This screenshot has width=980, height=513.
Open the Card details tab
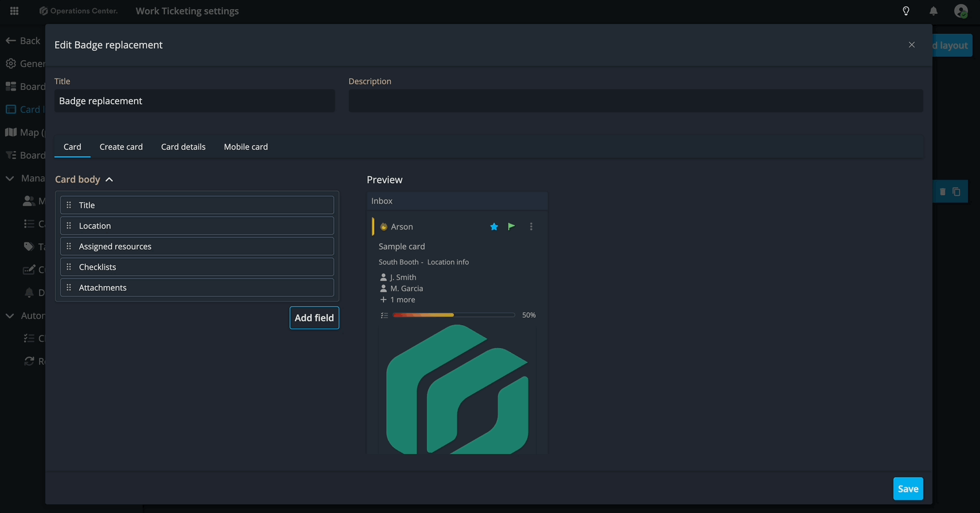[x=183, y=147]
